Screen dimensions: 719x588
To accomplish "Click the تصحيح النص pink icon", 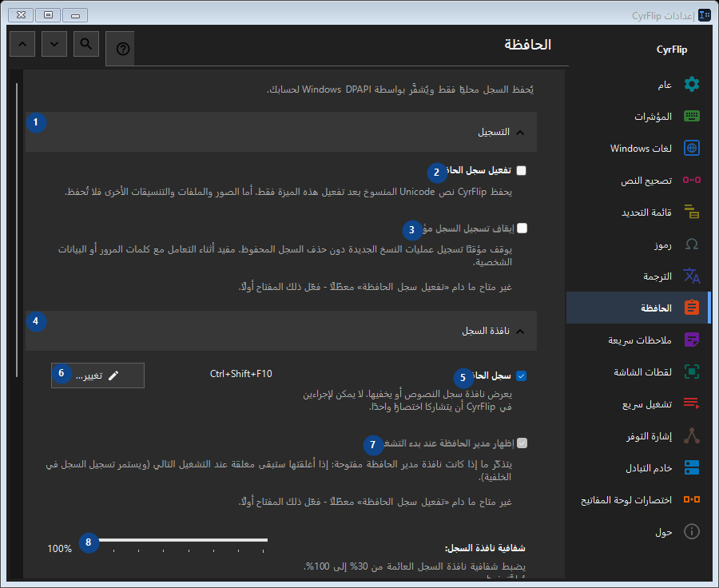I will 692,180.
